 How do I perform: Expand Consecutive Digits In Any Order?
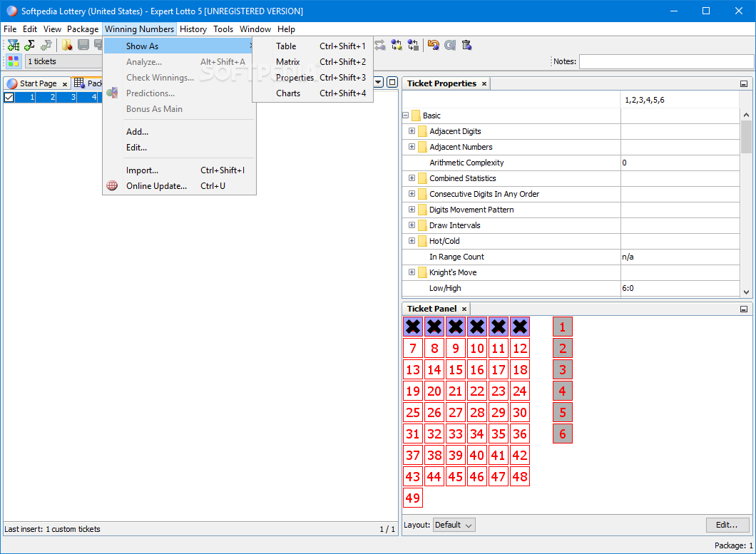point(412,194)
